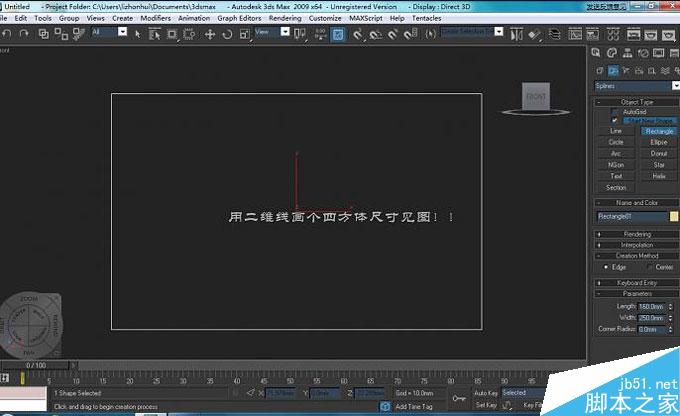Open the Splines category dropdown
The image size is (680, 416).
click(x=676, y=86)
